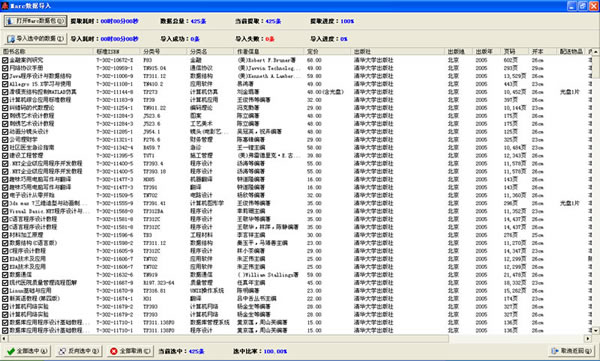This screenshot has height=361, width=600.
Task: Uncheck the 公司理财学 checkbox
Action: 5,140
